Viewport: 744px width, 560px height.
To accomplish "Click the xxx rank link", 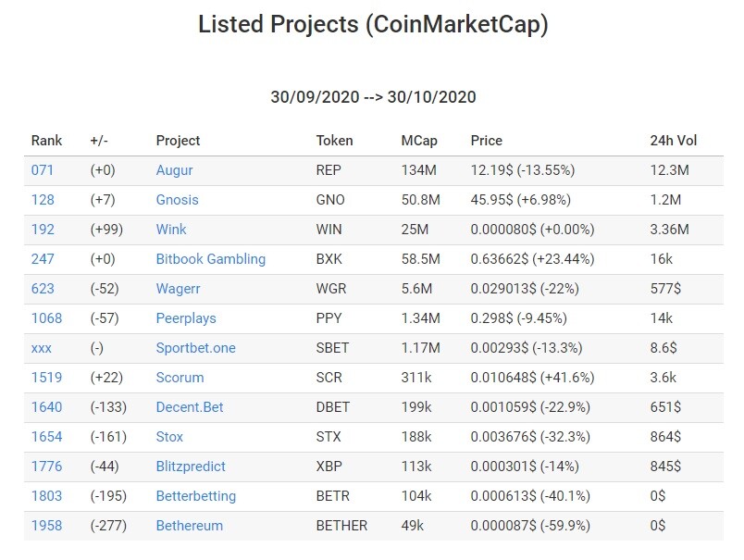I will 42,348.
